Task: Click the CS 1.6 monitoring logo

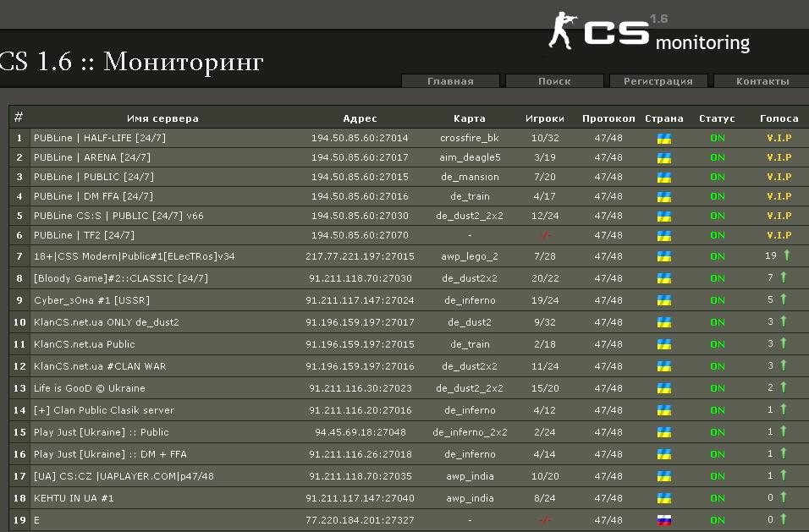Action: [x=649, y=31]
